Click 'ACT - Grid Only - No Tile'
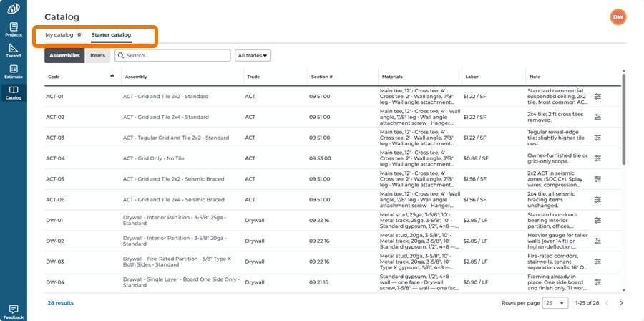 tap(154, 158)
